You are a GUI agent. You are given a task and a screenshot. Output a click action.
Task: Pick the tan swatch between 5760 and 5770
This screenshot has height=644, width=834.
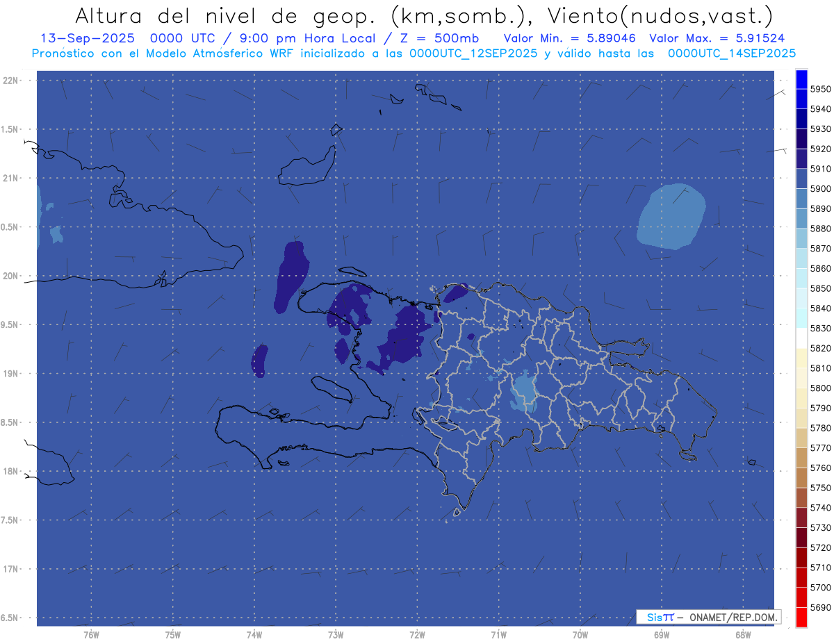tap(801, 458)
